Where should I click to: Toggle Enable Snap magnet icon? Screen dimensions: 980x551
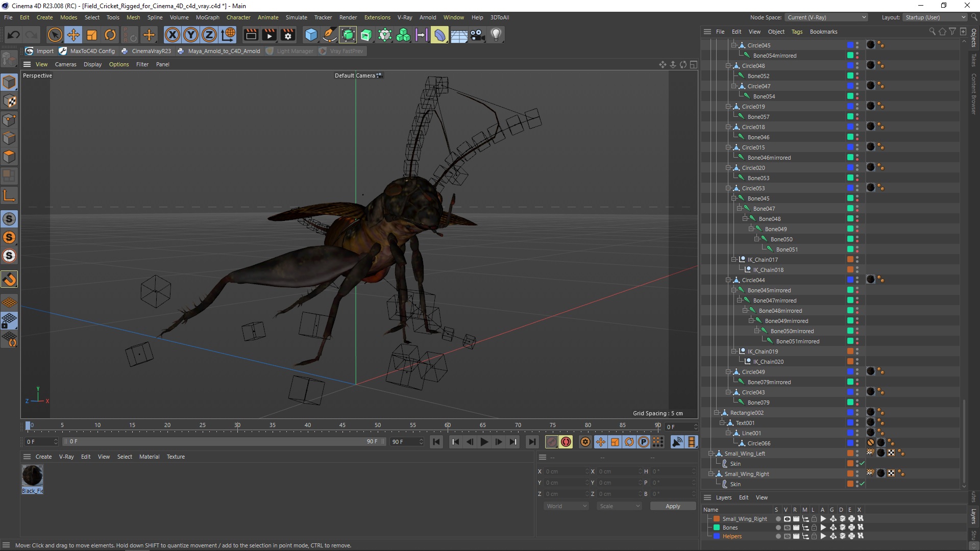9,279
